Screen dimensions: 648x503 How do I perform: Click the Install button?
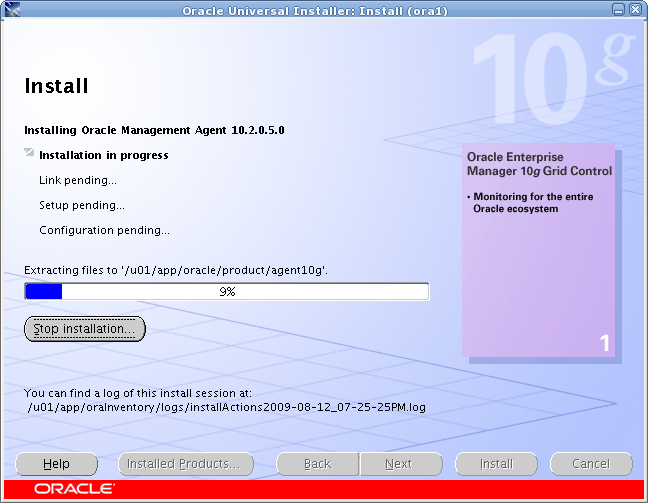tap(496, 464)
